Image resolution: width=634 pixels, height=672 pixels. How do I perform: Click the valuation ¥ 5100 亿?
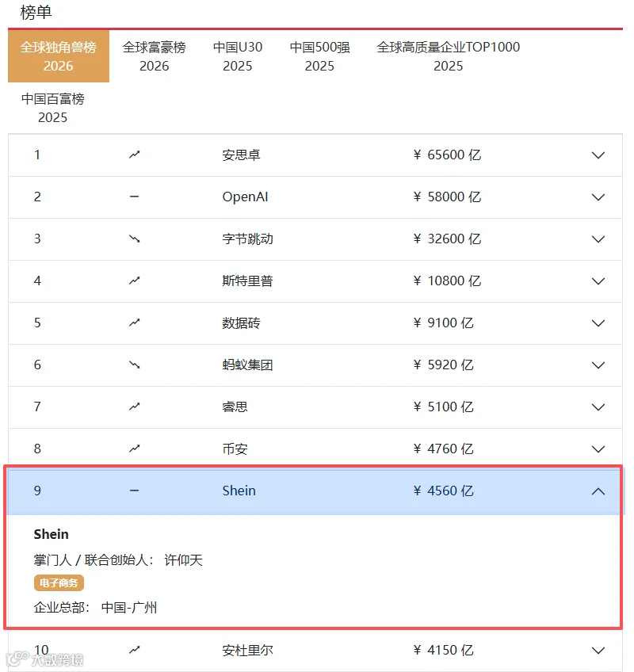click(x=443, y=407)
